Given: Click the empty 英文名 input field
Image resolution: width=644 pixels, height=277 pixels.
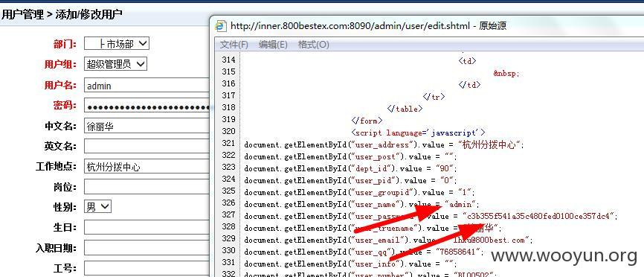Looking at the screenshot, I should (x=147, y=146).
